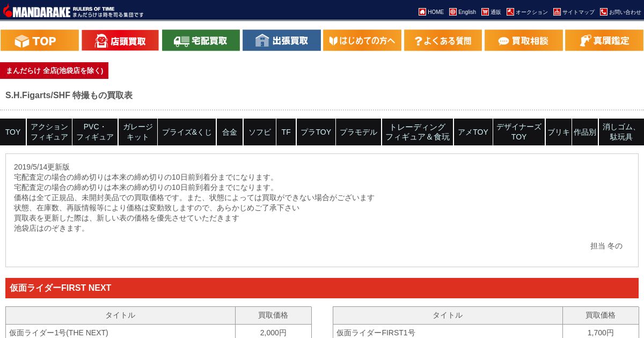Image resolution: width=644 pixels, height=338 pixels.
Task: Go to the TOP buyback page
Action: [x=40, y=40]
